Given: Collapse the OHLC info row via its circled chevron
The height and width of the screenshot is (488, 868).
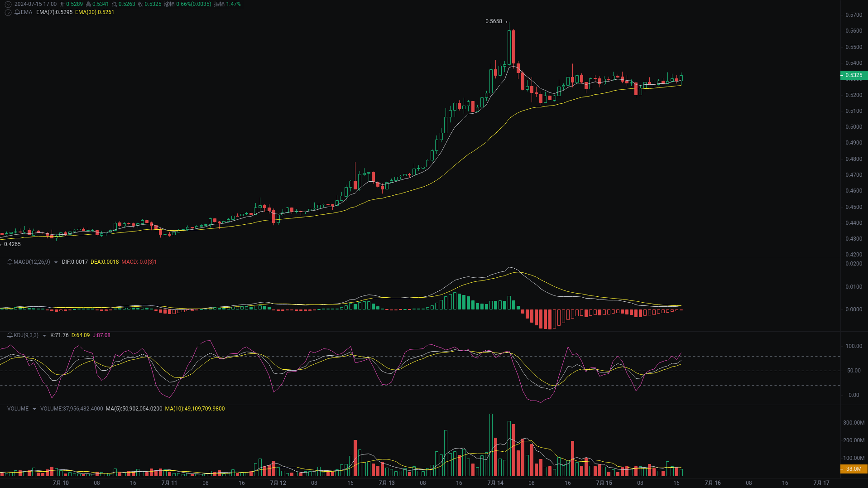Looking at the screenshot, I should [8, 4].
